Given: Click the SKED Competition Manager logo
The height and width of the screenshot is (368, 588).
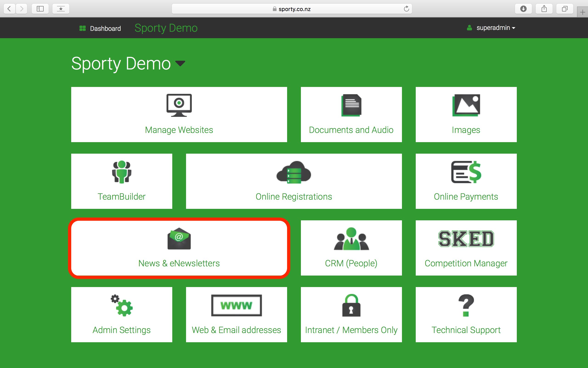Looking at the screenshot, I should click(466, 239).
